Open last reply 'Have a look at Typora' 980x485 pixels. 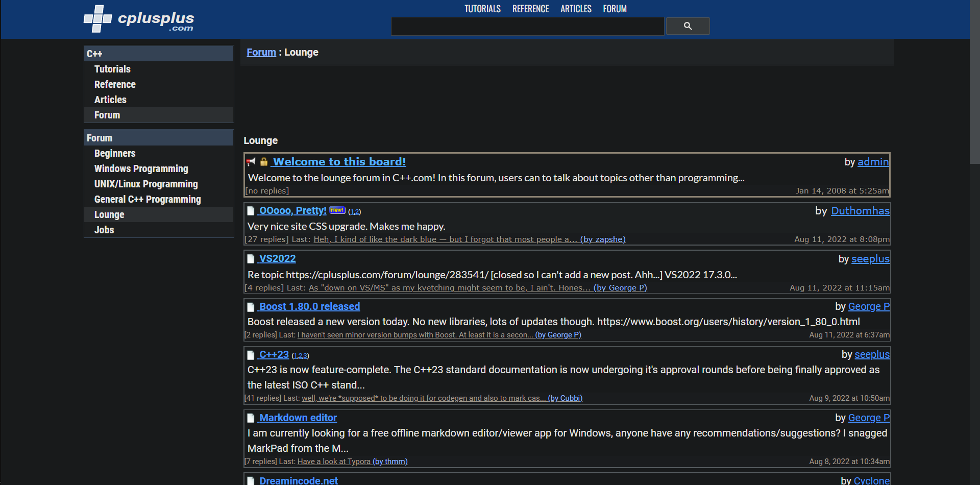[x=352, y=462]
